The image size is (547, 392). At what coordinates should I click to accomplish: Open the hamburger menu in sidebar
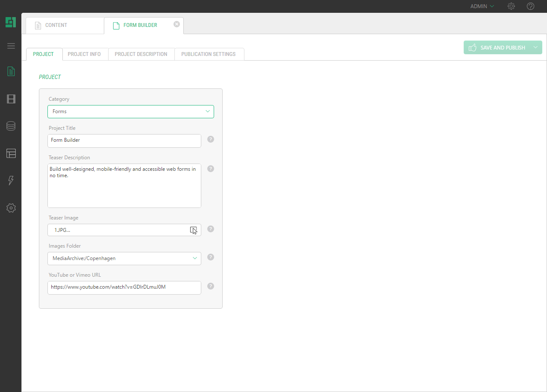11,46
